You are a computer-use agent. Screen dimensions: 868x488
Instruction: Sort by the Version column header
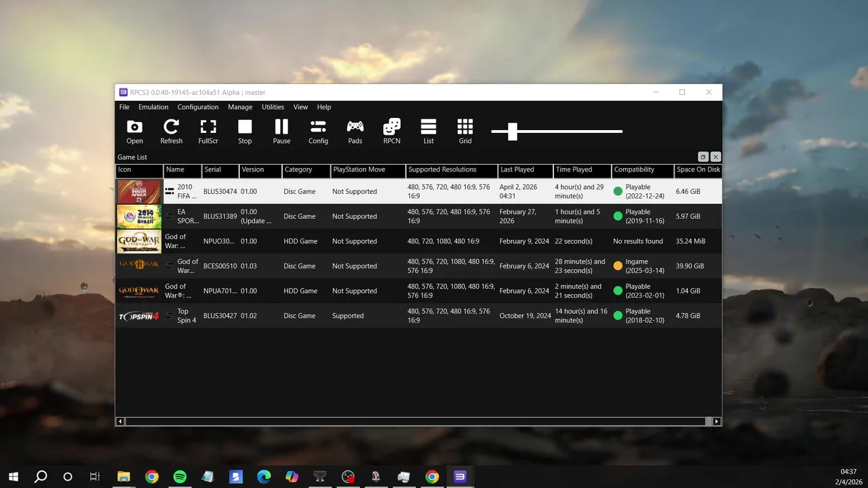pyautogui.click(x=260, y=170)
